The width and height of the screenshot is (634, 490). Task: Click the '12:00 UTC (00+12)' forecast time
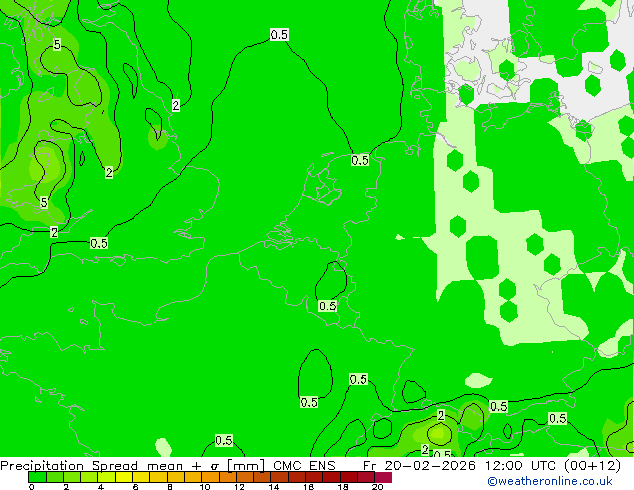click(x=553, y=466)
